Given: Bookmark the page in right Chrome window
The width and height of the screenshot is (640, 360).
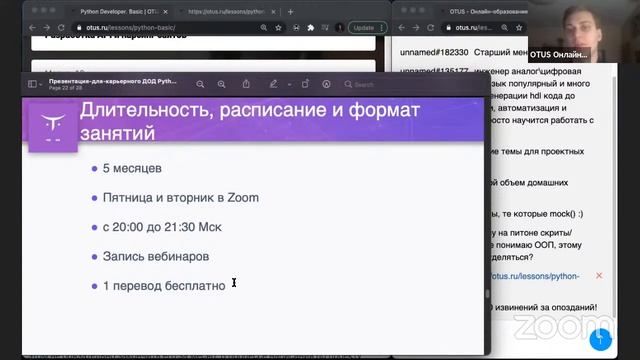Looking at the screenshot, I should (x=519, y=27).
